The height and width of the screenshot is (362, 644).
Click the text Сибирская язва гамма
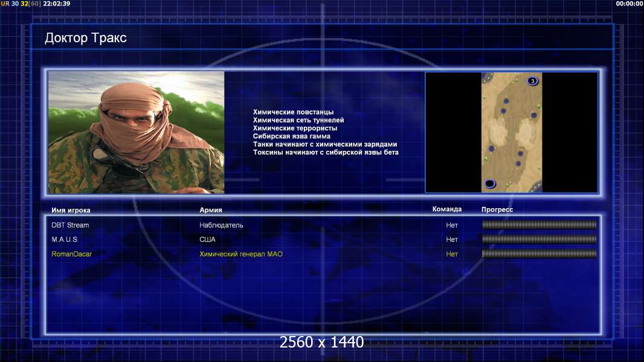[292, 136]
